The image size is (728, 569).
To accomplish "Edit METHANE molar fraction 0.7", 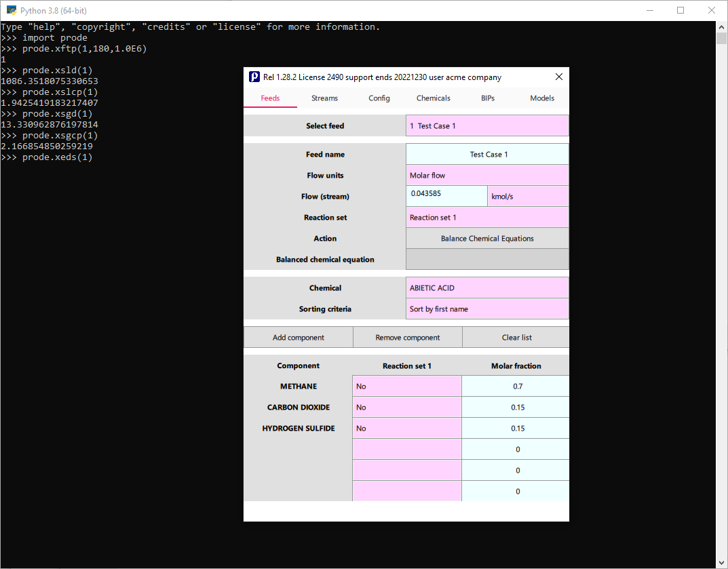I will 516,386.
